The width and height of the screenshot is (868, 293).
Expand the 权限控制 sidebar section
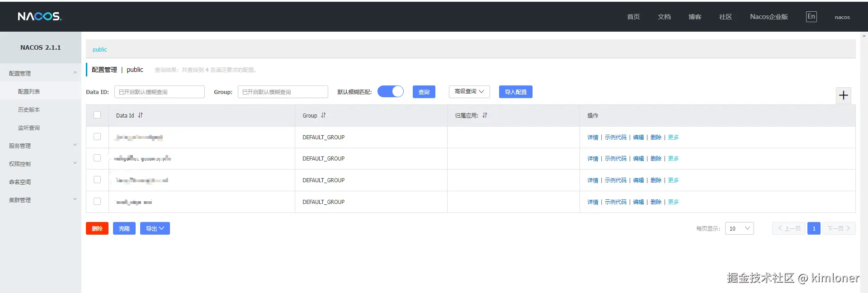41,163
